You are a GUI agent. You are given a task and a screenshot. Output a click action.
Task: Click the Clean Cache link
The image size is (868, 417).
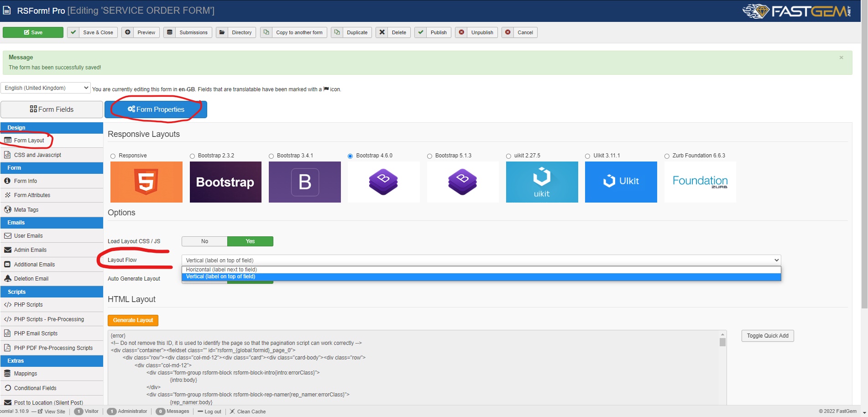point(247,412)
